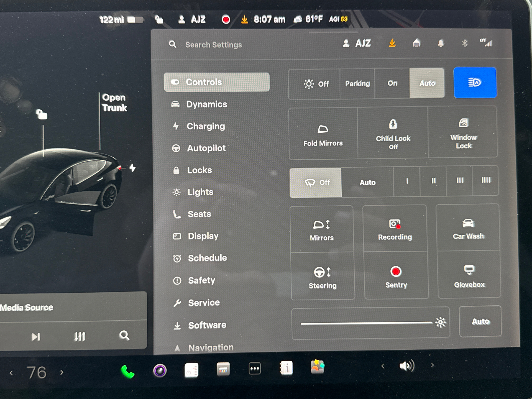The width and height of the screenshot is (532, 399).
Task: Open Bluetooth settings from top bar
Action: pyautogui.click(x=464, y=43)
